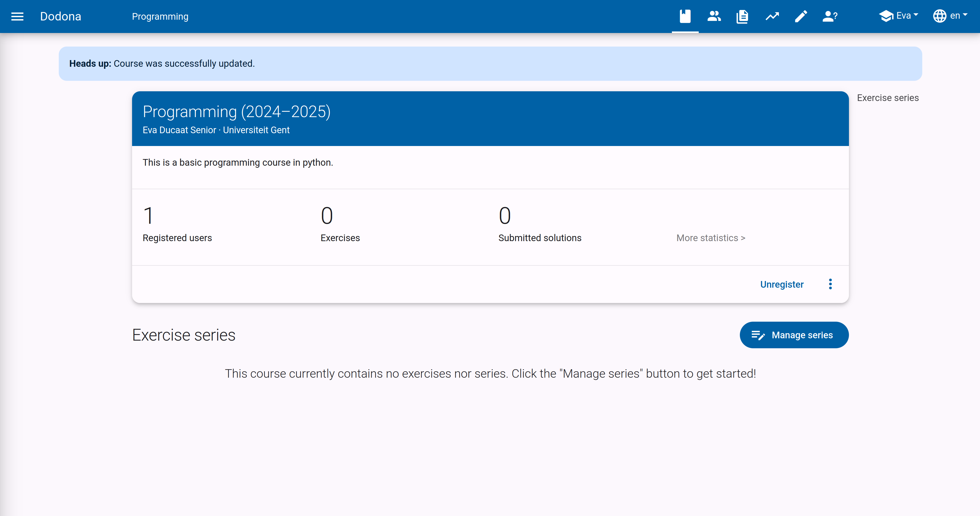Screen dimensions: 980x516
Task: Click the graduation cap user icon
Action: [886, 16]
